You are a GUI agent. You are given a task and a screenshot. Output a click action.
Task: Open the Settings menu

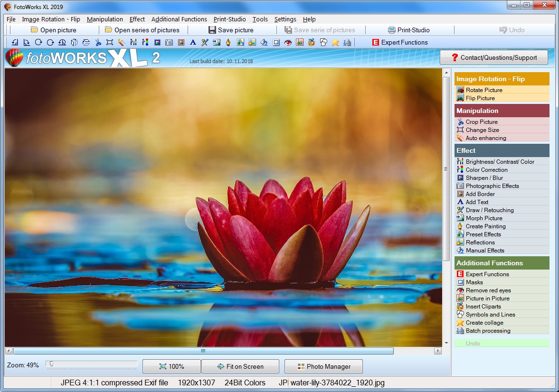coord(285,19)
